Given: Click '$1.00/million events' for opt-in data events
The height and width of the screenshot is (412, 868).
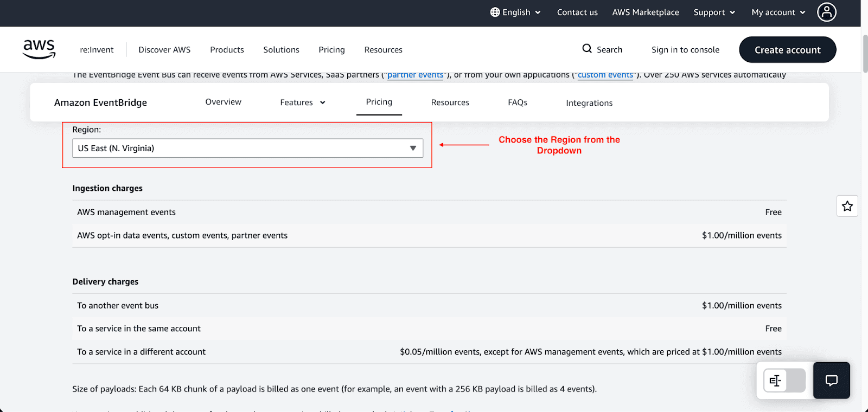Looking at the screenshot, I should (742, 235).
